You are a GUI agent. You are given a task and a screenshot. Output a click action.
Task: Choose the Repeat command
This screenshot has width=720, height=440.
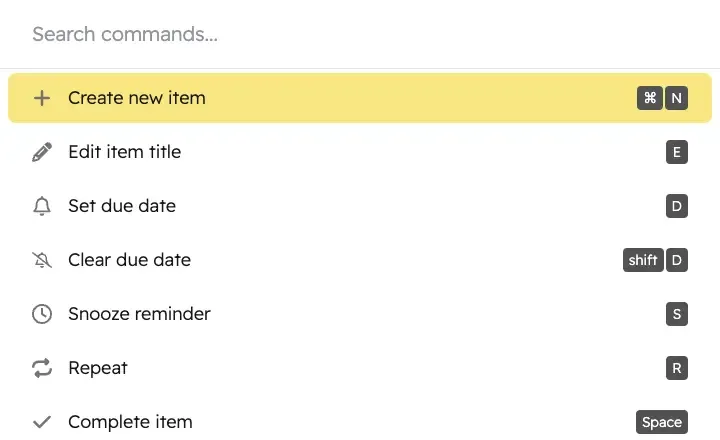click(x=360, y=368)
